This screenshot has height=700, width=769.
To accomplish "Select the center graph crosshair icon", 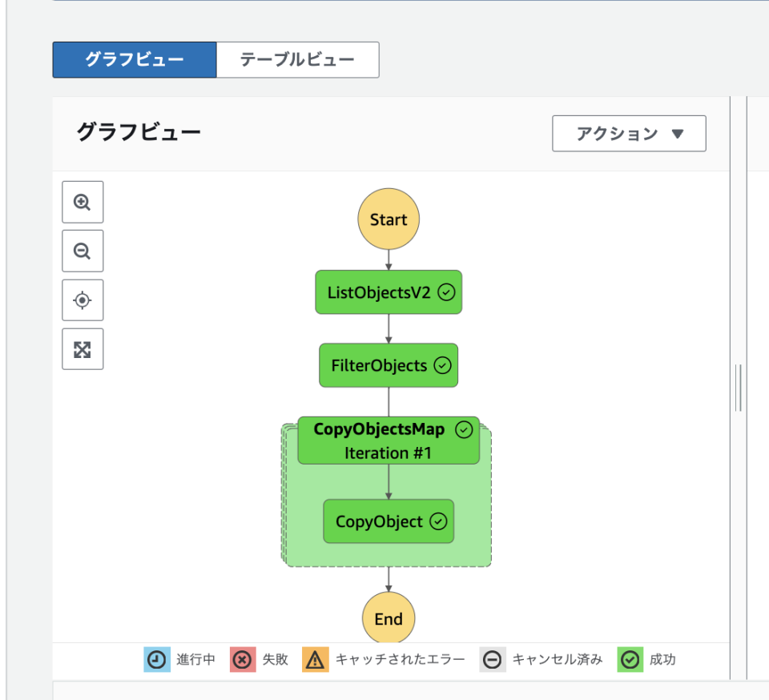I will (x=82, y=300).
